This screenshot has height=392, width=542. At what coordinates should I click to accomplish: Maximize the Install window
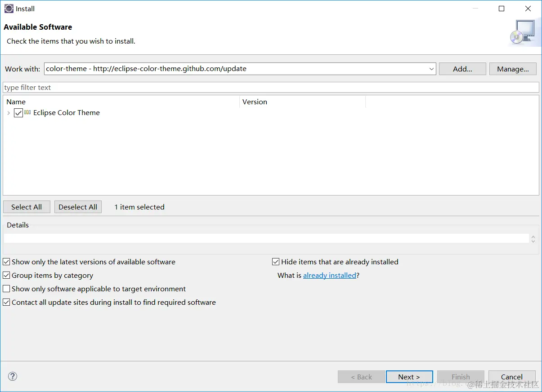point(502,9)
